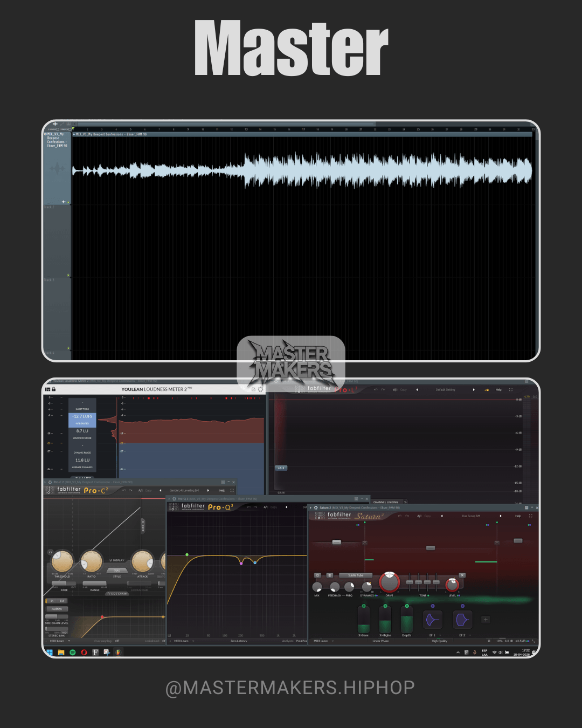
Task: Toggle Saturn 2 band power button
Action: coord(317,575)
